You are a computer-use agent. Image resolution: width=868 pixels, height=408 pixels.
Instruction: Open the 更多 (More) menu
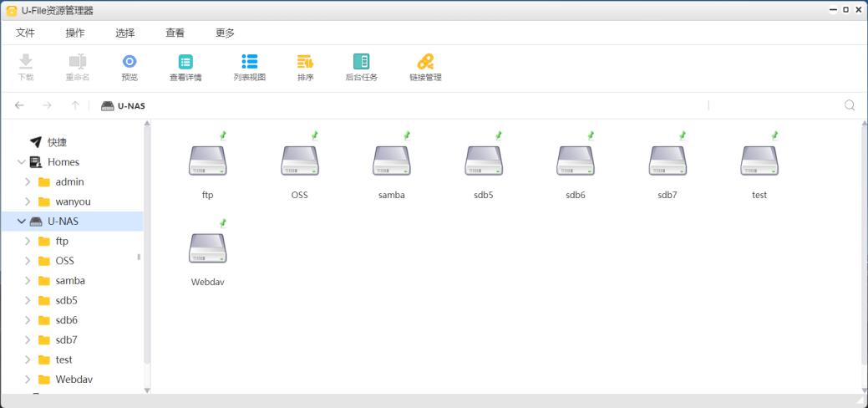click(x=225, y=33)
